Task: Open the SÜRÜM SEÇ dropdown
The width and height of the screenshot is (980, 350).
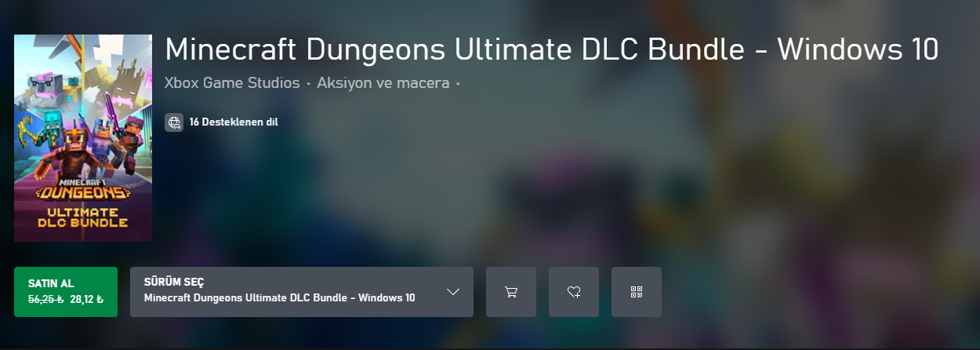Action: (302, 292)
